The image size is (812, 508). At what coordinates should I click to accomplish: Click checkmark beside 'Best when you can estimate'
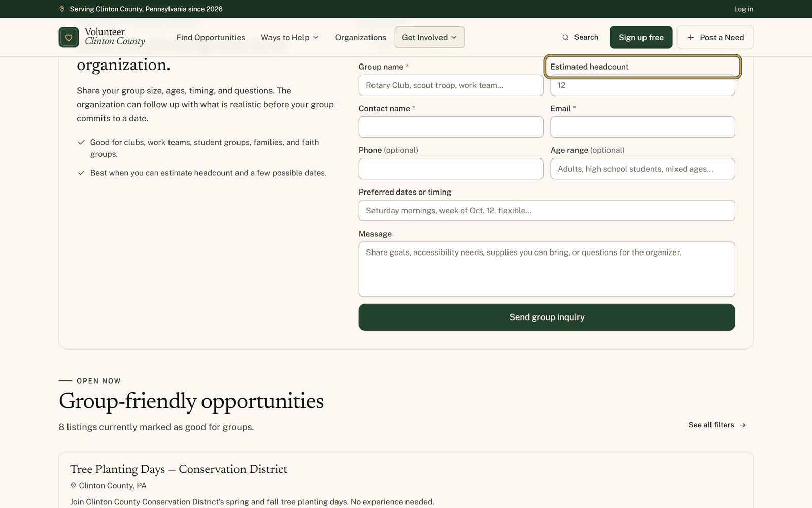pos(81,173)
